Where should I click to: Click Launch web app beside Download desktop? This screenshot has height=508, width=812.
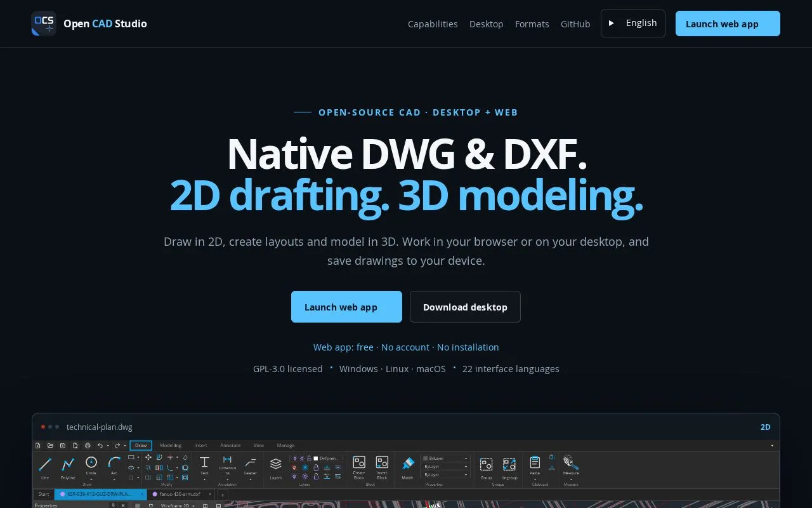click(346, 307)
